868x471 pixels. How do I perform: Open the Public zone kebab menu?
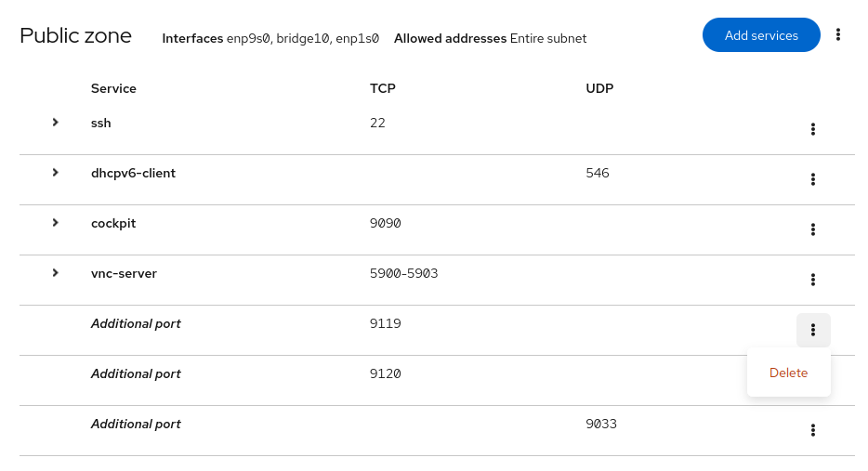pos(838,35)
